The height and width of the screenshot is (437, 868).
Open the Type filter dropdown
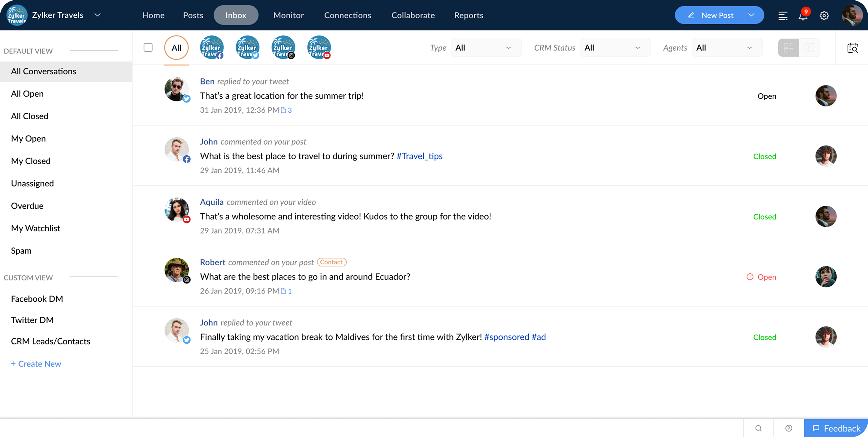pyautogui.click(x=486, y=48)
